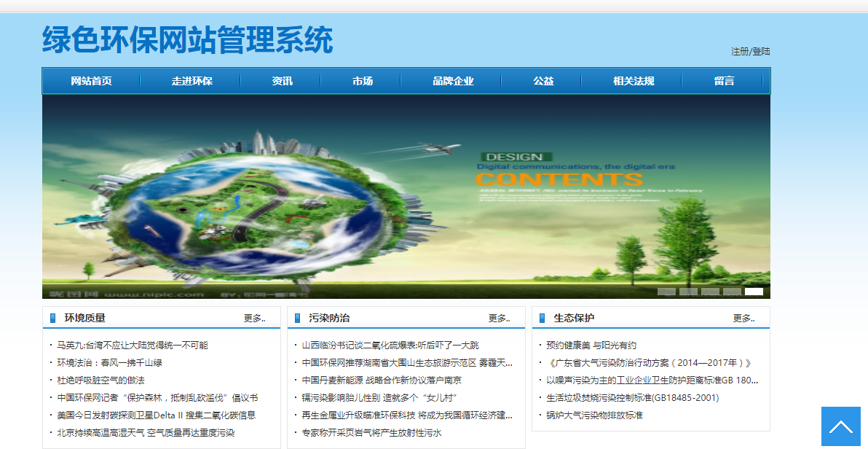The width and height of the screenshot is (868, 449).
Task: Open article 再生金属业升级瞄准环保科技
Action: (407, 415)
